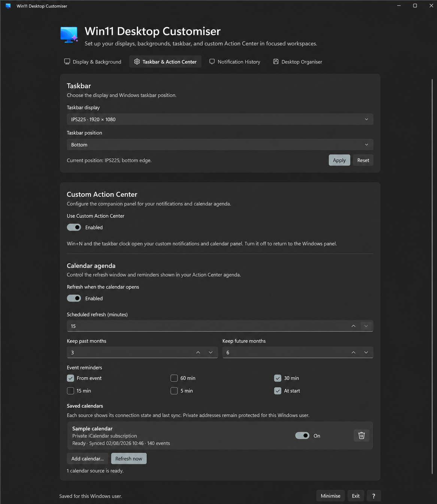Reset the taskbar settings
The image size is (437, 504).
coord(363,160)
